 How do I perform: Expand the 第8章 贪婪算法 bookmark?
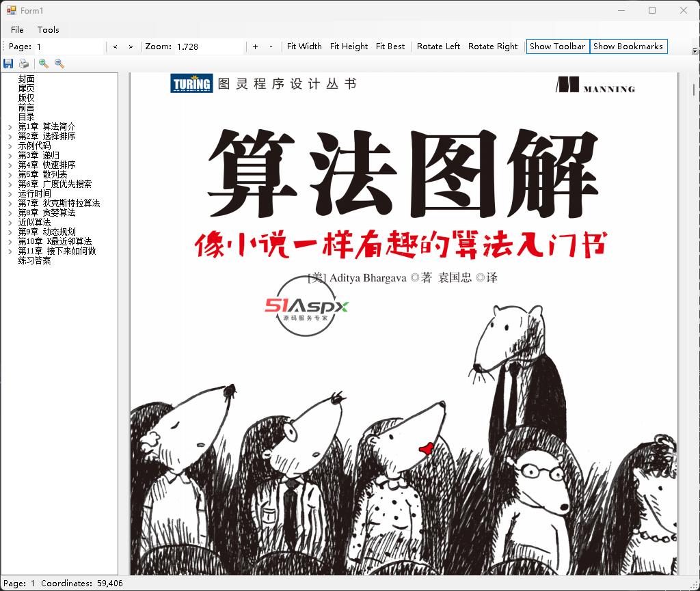click(x=10, y=213)
